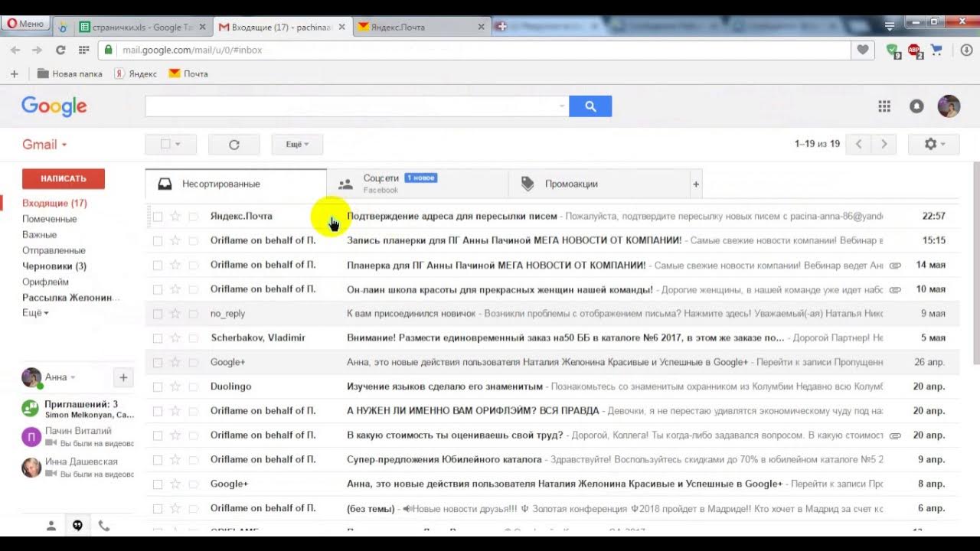Screen dimensions: 980x551
Task: Open Помеченные folder
Action: pyautogui.click(x=49, y=219)
